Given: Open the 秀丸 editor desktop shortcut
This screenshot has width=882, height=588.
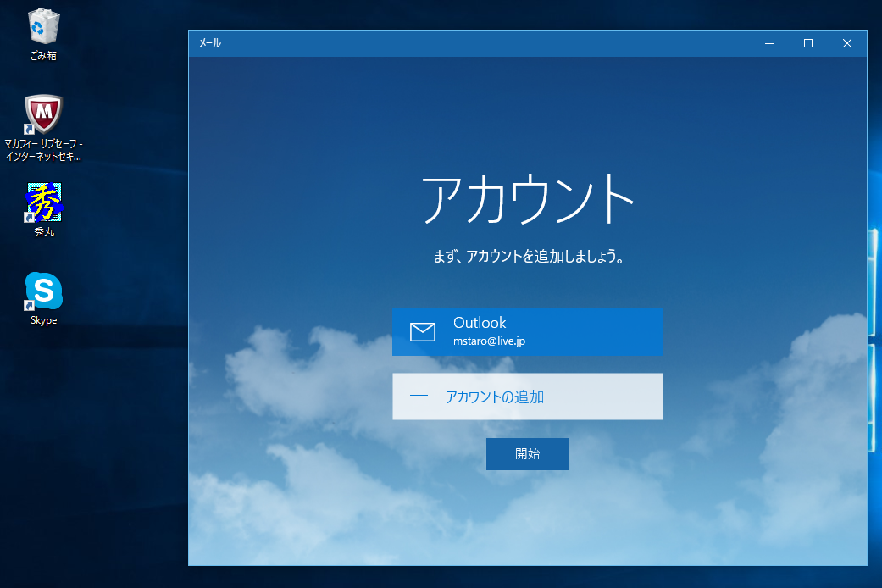Looking at the screenshot, I should tap(43, 209).
